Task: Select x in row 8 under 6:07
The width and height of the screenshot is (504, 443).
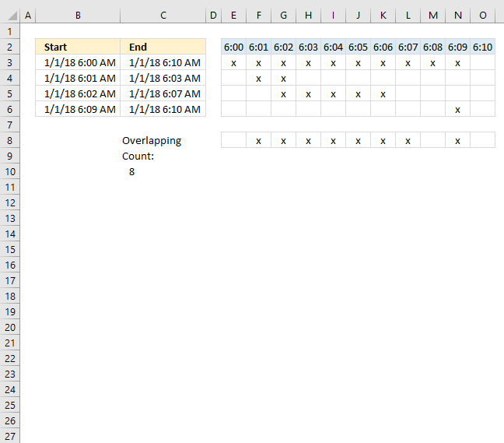Action: (x=408, y=140)
